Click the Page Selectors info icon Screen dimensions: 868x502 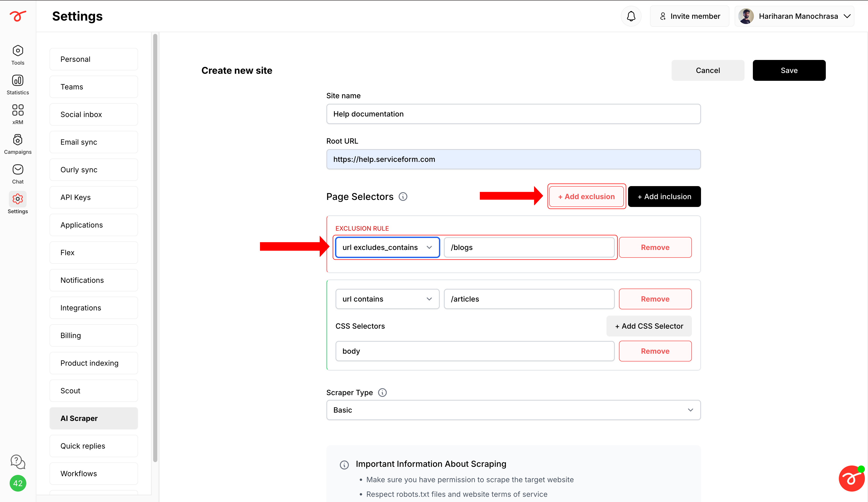[x=403, y=196]
